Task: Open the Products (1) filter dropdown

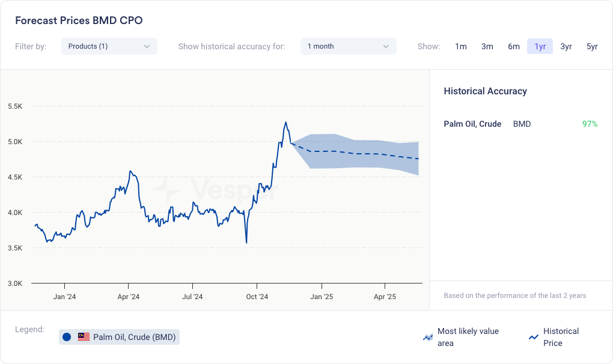Action: (109, 46)
